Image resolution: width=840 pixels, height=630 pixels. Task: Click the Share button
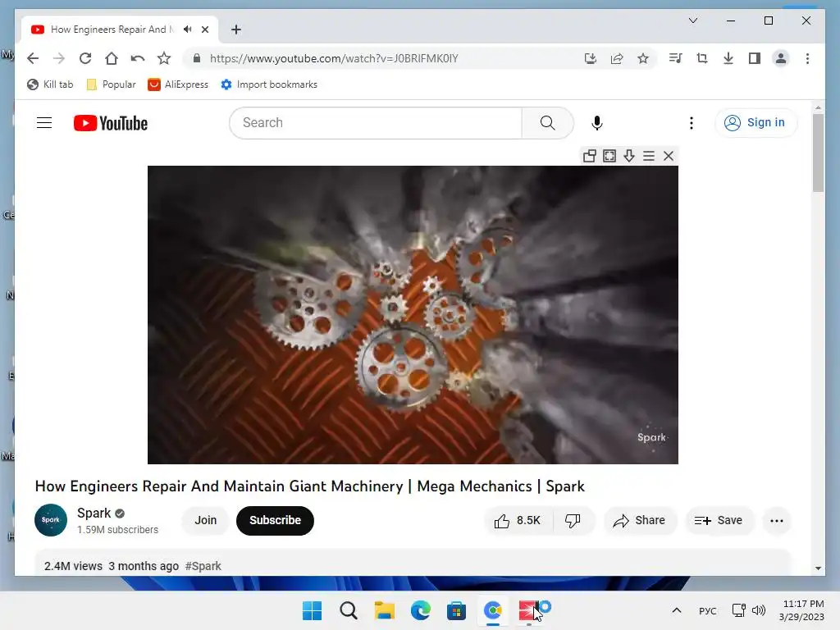pos(640,521)
